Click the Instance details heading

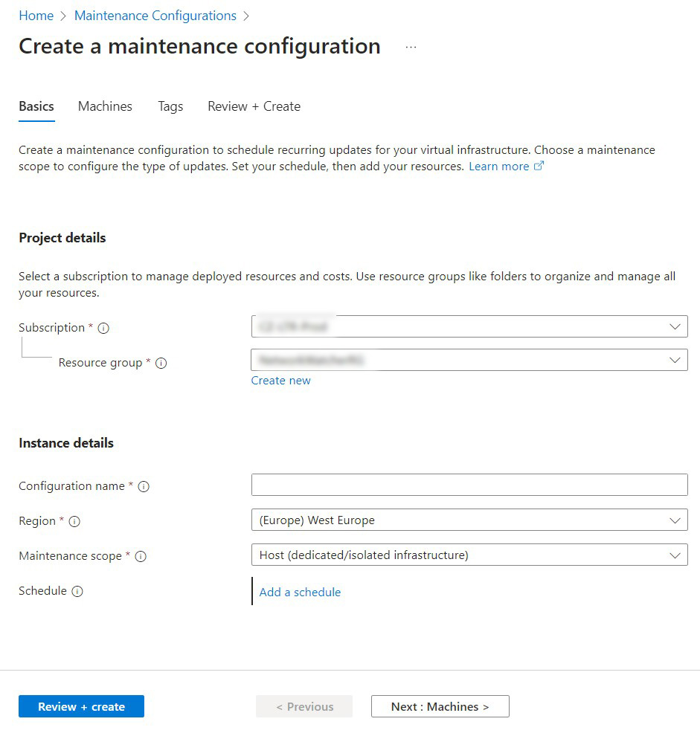point(66,443)
